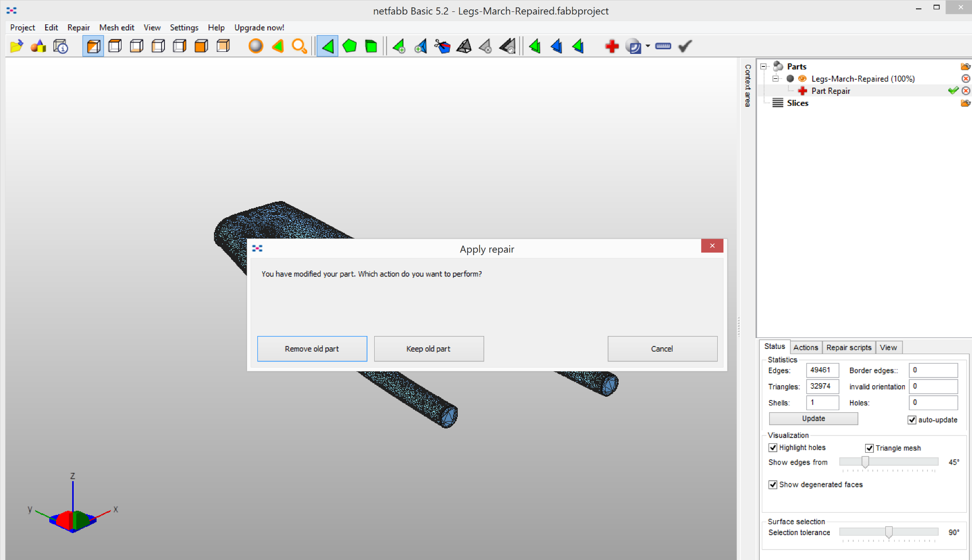Select the Slices tree item
The width and height of the screenshot is (972, 560).
[x=797, y=103]
